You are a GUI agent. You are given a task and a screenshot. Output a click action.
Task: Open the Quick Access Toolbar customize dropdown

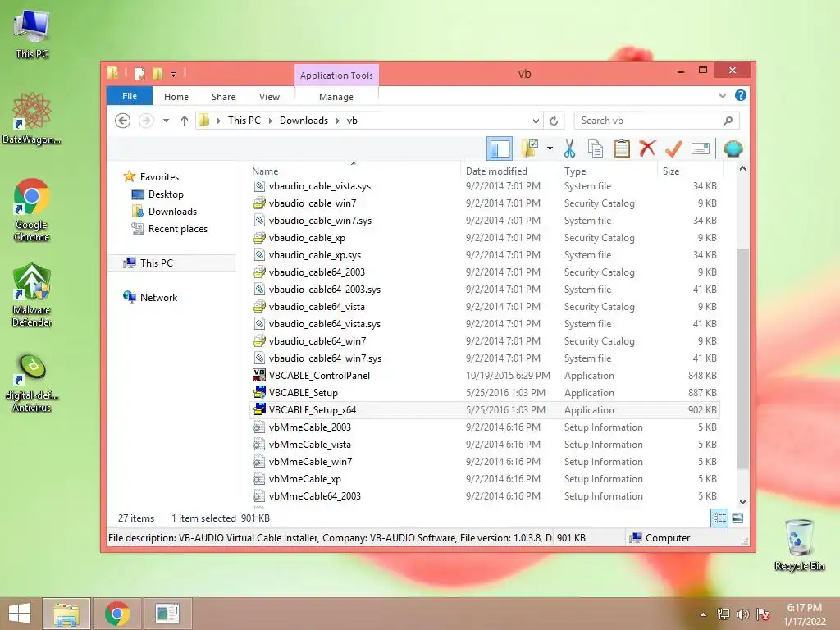[174, 74]
